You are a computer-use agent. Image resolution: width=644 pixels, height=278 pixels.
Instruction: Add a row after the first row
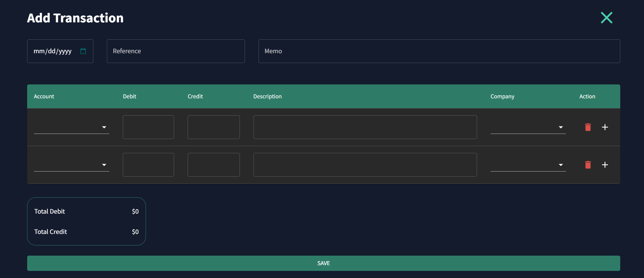[605, 127]
